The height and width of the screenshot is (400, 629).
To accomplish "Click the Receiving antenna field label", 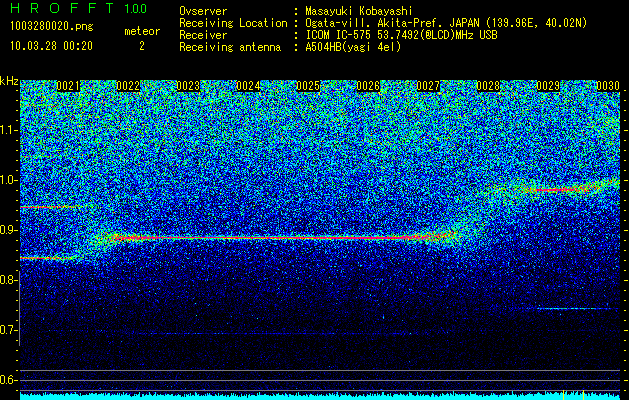I will tap(230, 47).
